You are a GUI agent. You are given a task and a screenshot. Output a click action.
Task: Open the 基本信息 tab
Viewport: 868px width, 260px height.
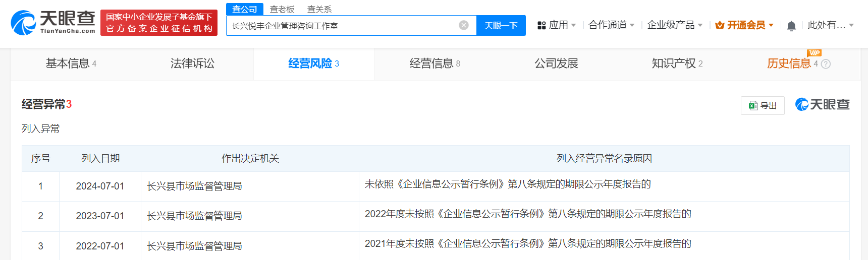pyautogui.click(x=71, y=63)
